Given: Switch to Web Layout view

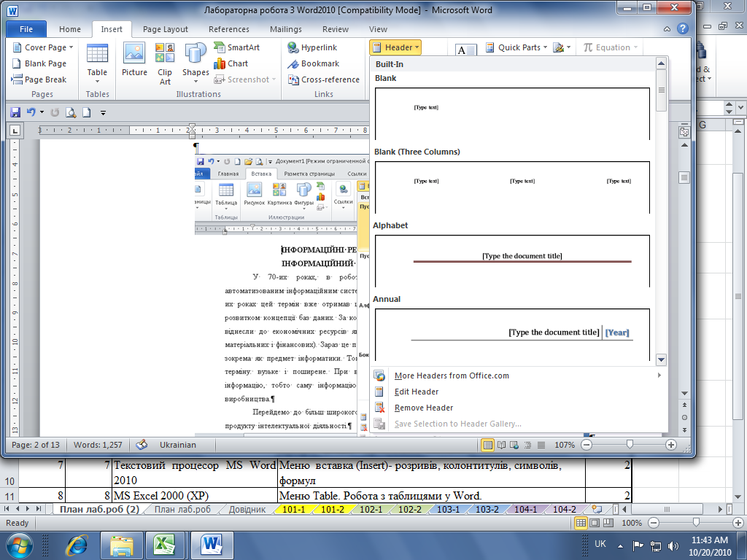Looking at the screenshot, I should 514,445.
